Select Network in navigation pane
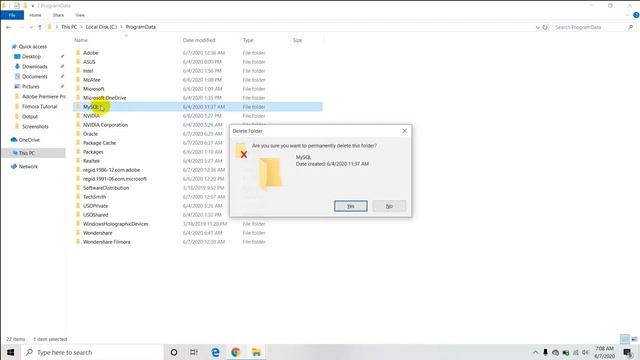640x360 pixels. [x=28, y=167]
